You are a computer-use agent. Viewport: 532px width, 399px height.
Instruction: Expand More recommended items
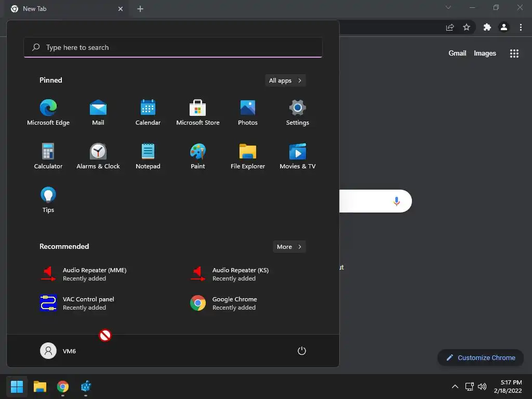289,247
